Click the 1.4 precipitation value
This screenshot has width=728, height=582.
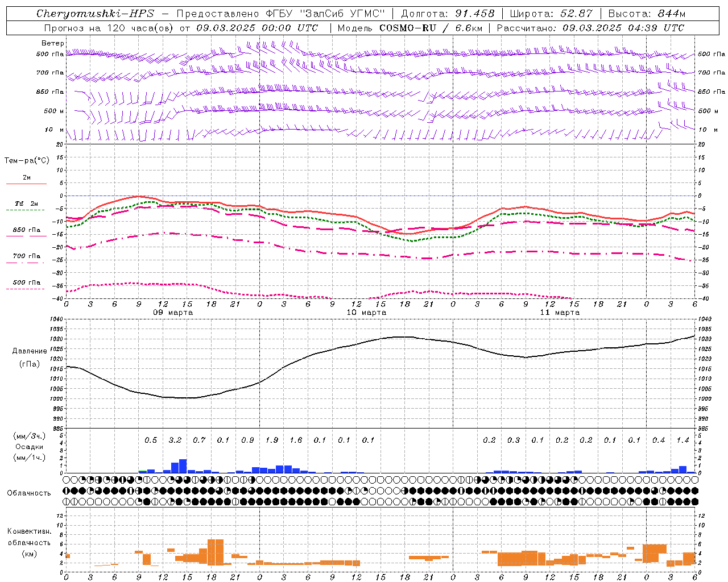pos(682,440)
